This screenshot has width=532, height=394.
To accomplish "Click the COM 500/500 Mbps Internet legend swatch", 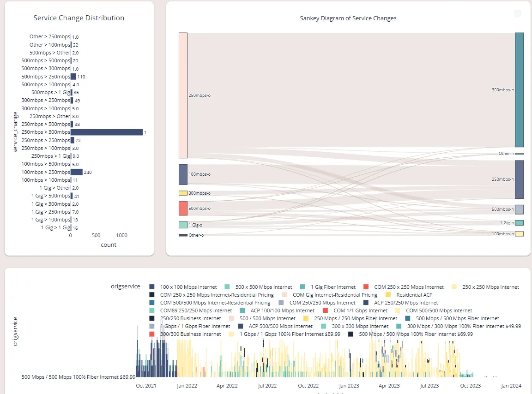I will click(x=398, y=310).
